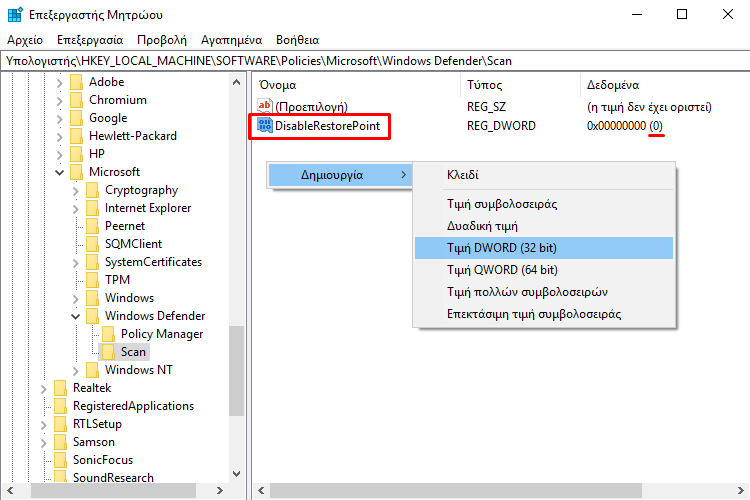Click the SQMClient folder icon
The height and width of the screenshot is (500, 750).
click(92, 244)
